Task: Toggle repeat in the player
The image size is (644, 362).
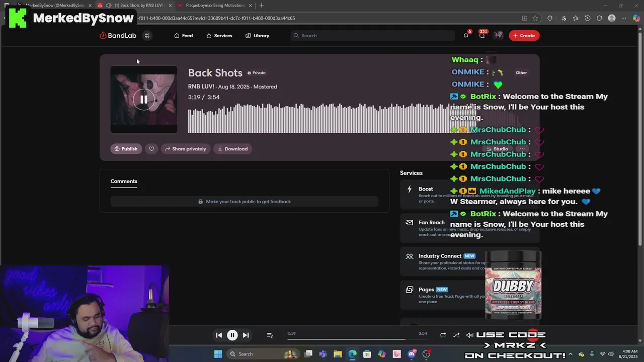Action: tap(443, 335)
